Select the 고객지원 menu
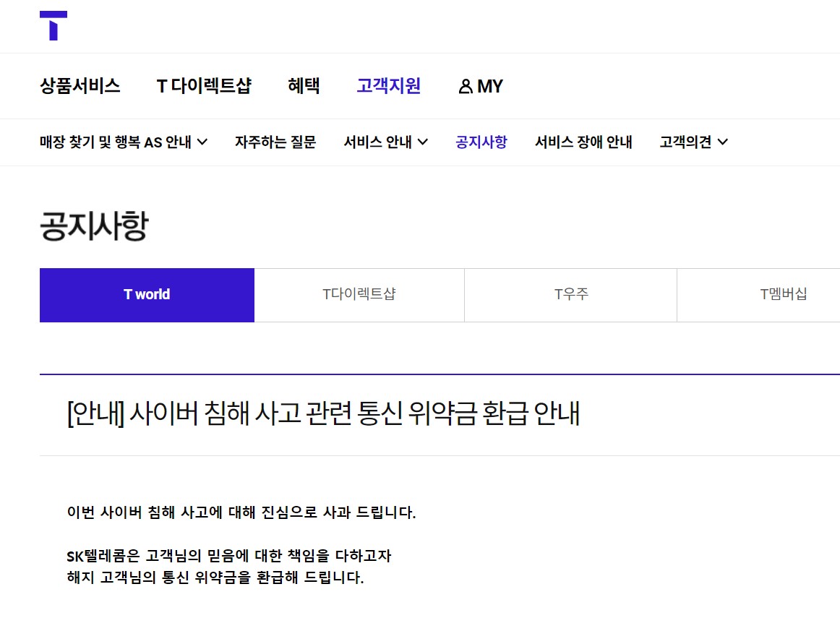The width and height of the screenshot is (840, 631). point(388,86)
